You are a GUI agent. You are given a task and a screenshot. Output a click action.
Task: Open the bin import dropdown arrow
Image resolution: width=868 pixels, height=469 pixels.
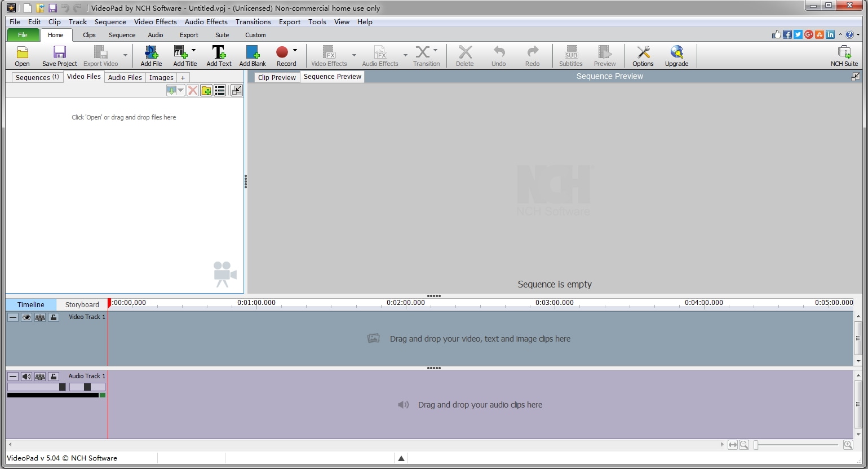[x=180, y=90]
